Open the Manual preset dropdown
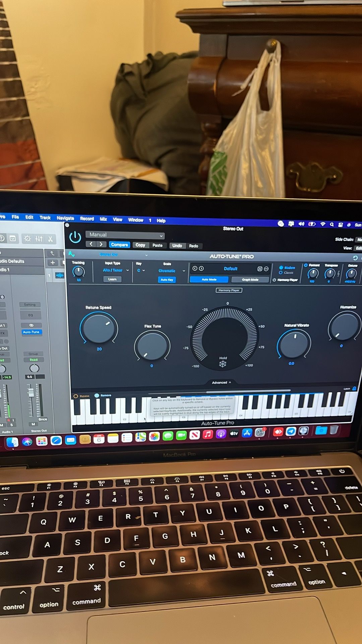The width and height of the screenshot is (362, 644). (x=125, y=235)
